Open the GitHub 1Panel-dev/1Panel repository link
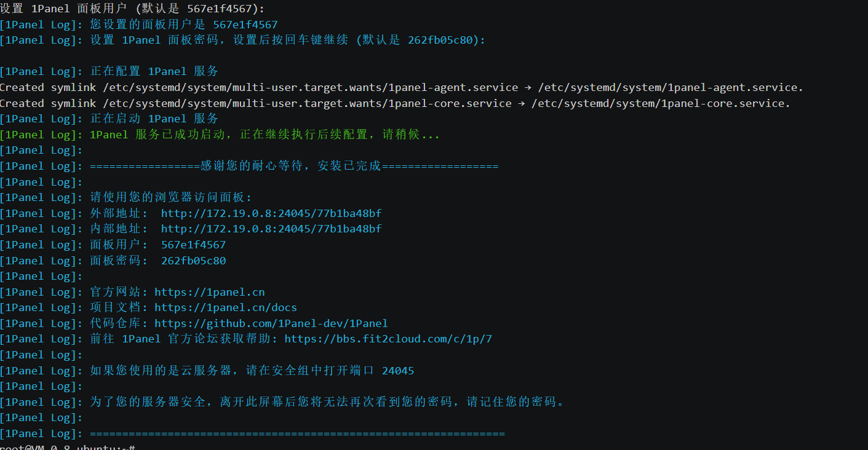The width and height of the screenshot is (868, 450). tap(271, 323)
